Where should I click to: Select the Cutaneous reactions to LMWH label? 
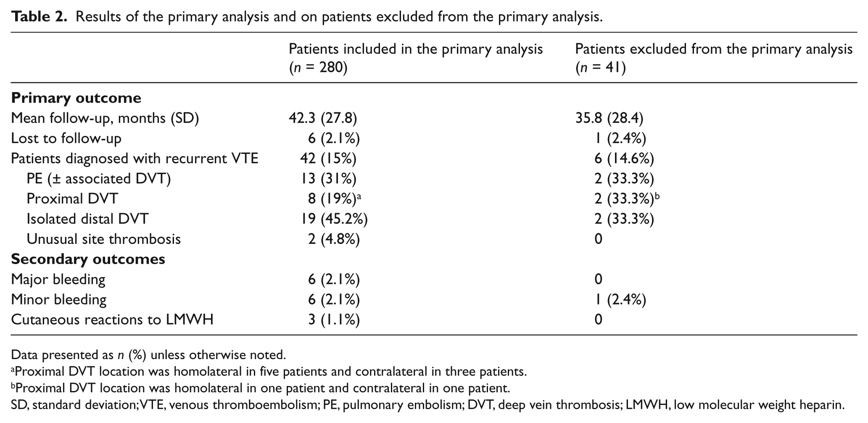(x=112, y=320)
